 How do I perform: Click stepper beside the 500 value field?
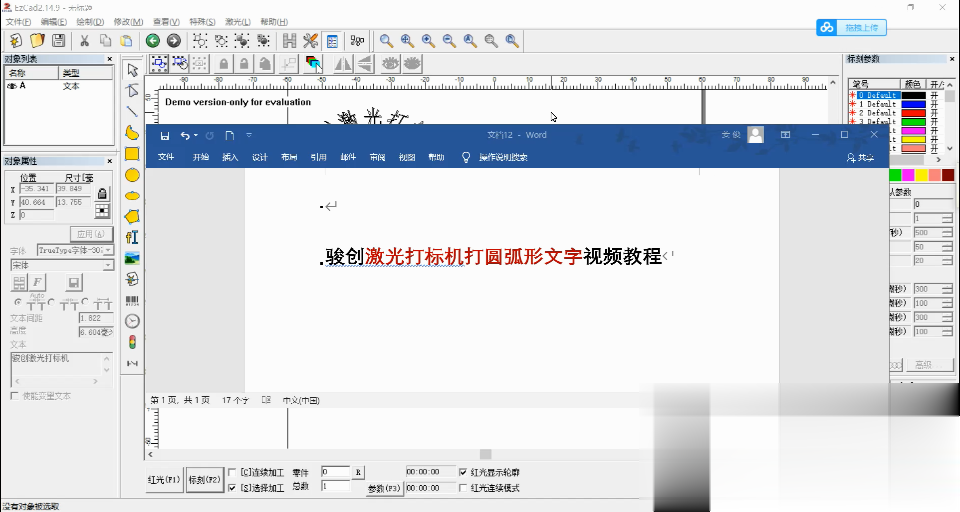click(947, 233)
